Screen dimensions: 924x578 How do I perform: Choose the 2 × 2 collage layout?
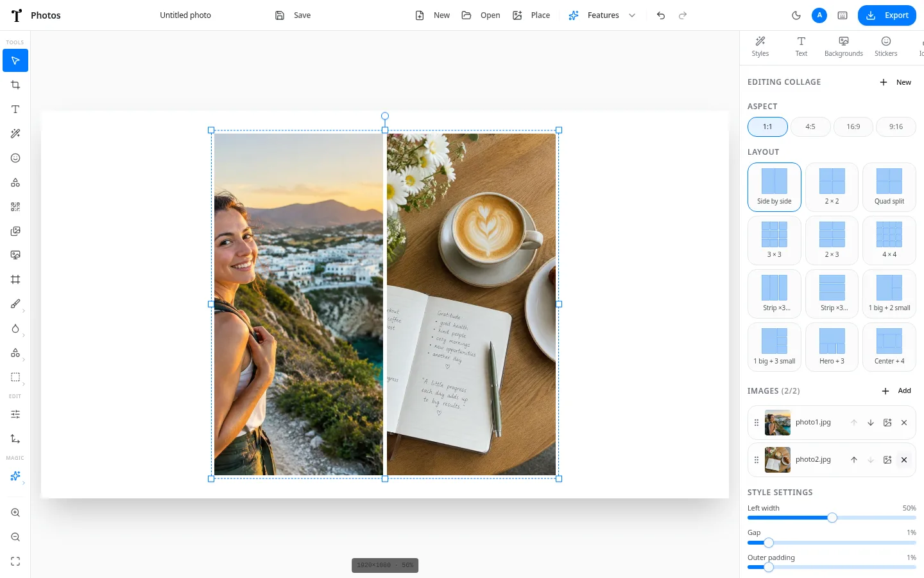coord(832,187)
